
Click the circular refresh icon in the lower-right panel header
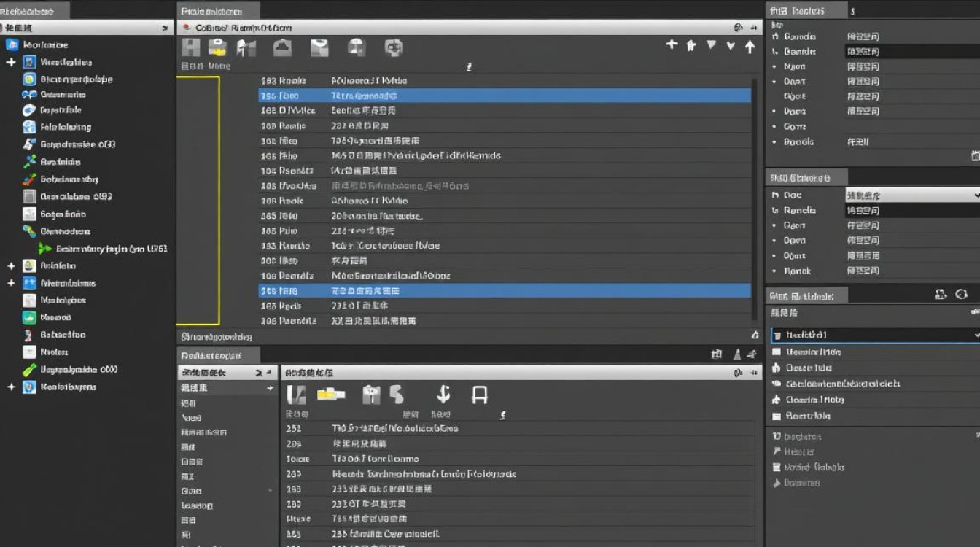click(x=962, y=295)
